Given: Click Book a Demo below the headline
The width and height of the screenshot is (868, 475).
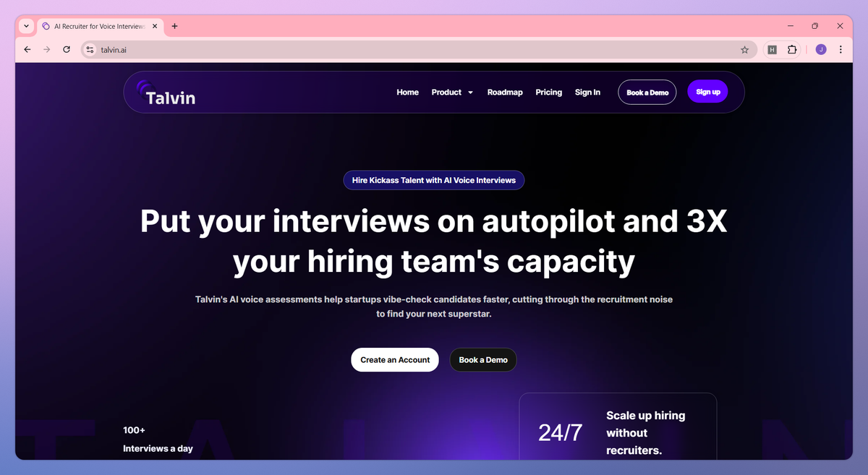Looking at the screenshot, I should pos(483,360).
